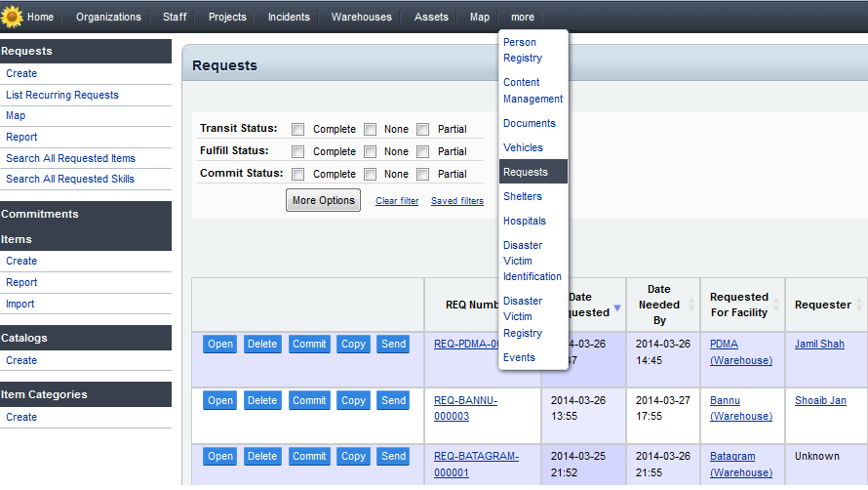Image resolution: width=868 pixels, height=490 pixels.
Task: Open List Recurring Requests in sidebar
Action: coord(62,95)
